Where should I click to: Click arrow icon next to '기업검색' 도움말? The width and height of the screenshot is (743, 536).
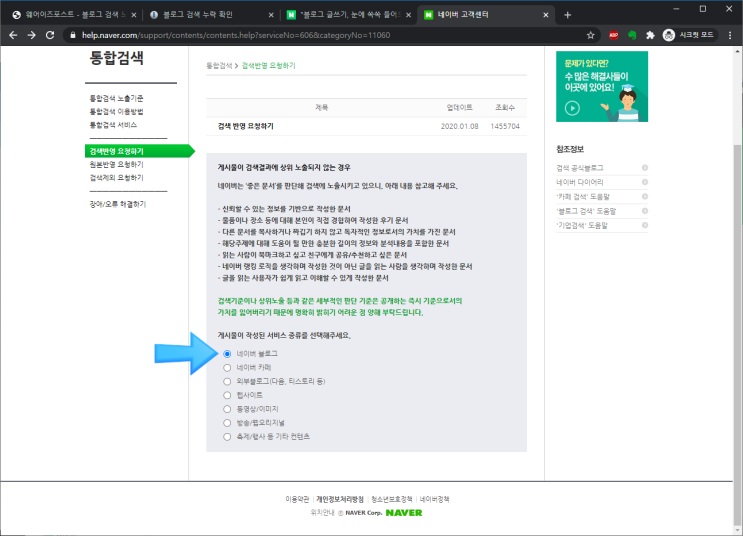(644, 225)
